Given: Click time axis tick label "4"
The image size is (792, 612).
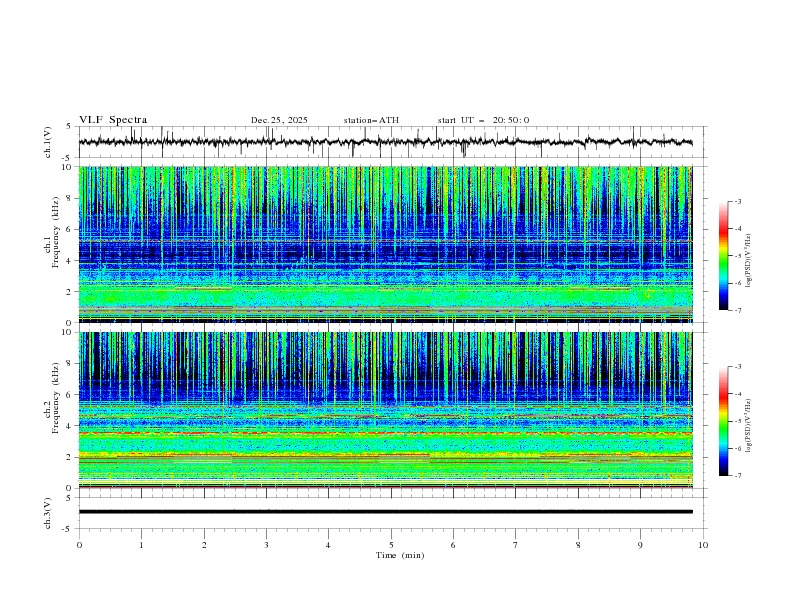Looking at the screenshot, I should click(328, 545).
